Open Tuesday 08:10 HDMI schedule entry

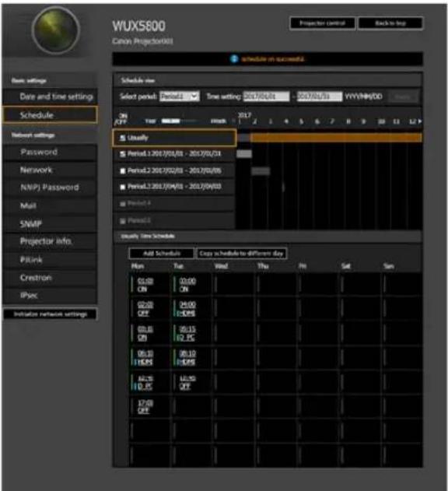tap(187, 358)
